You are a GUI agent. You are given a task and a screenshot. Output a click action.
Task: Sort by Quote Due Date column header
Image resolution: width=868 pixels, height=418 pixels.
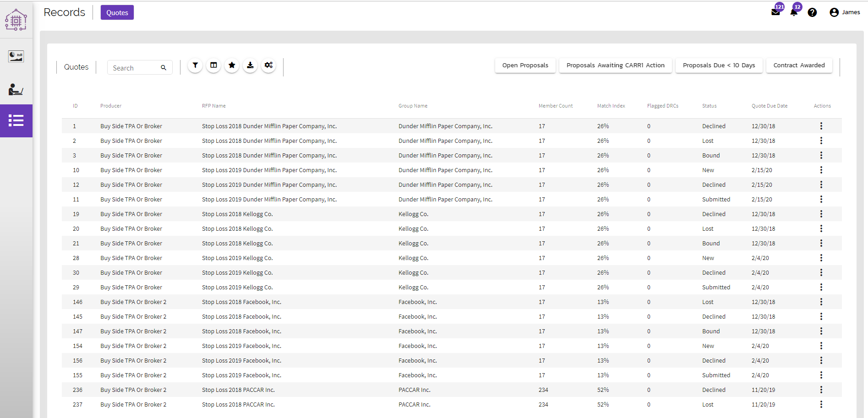click(x=770, y=106)
